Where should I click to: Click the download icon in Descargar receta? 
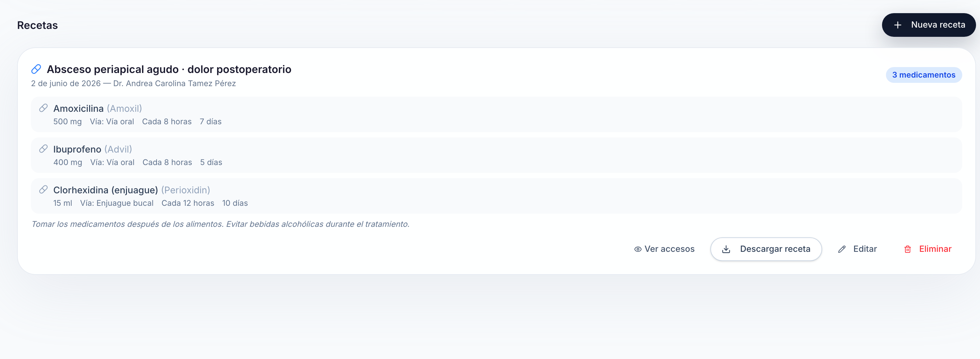[x=726, y=250]
